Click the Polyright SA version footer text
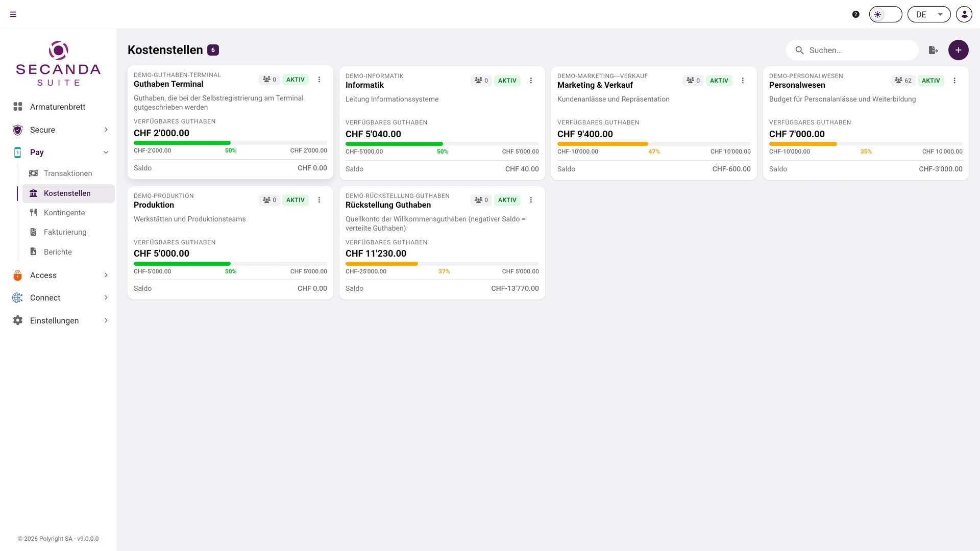980x551 pixels. (58, 539)
